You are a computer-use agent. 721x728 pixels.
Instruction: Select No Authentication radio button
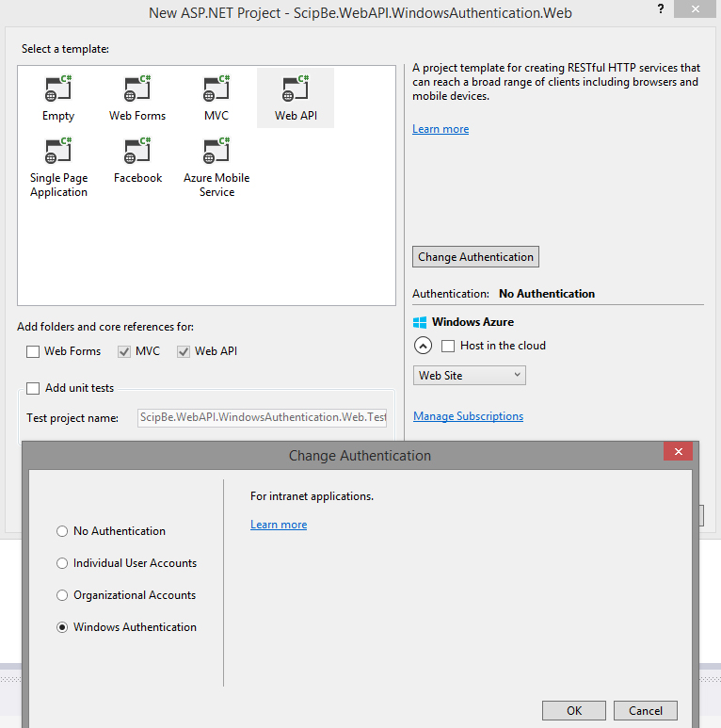click(62, 531)
